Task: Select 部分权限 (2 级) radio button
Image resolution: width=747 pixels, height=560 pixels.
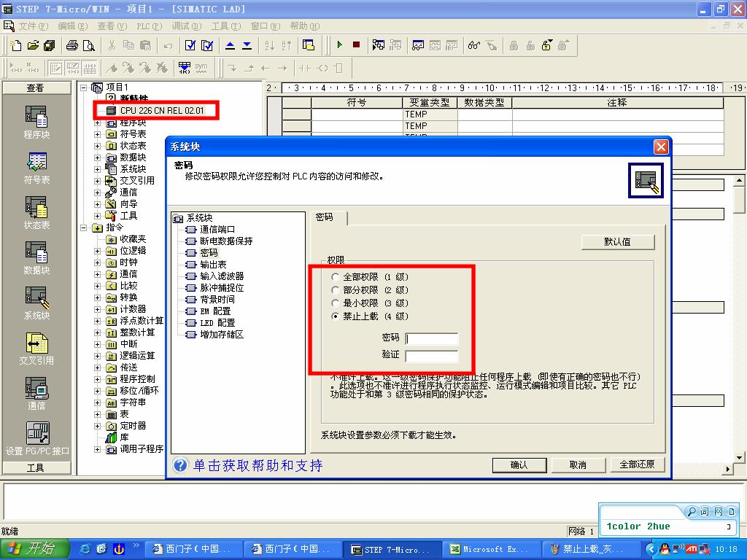Action: tap(336, 290)
